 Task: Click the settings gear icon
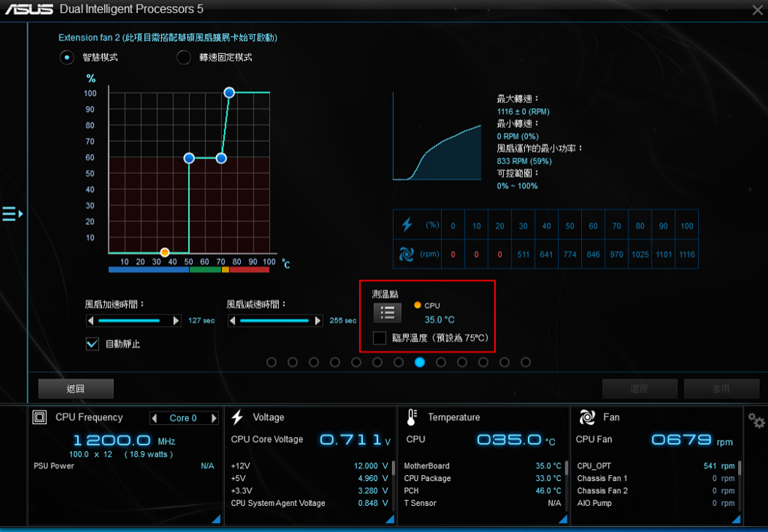point(756,420)
